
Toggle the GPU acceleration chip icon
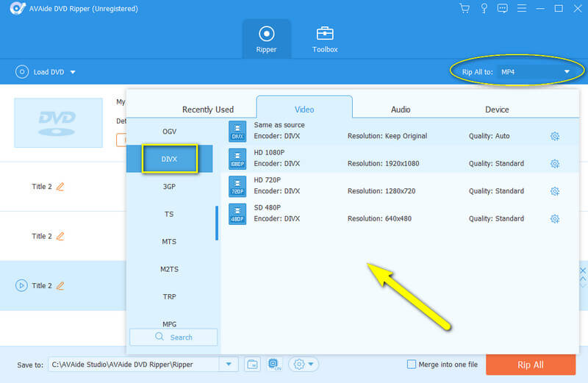tap(273, 365)
